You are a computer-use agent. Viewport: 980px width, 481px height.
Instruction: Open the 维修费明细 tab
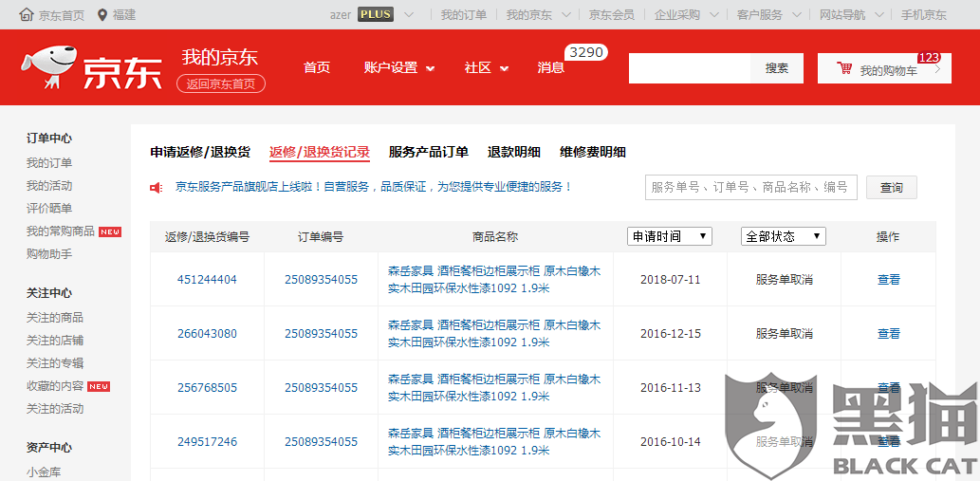point(593,152)
